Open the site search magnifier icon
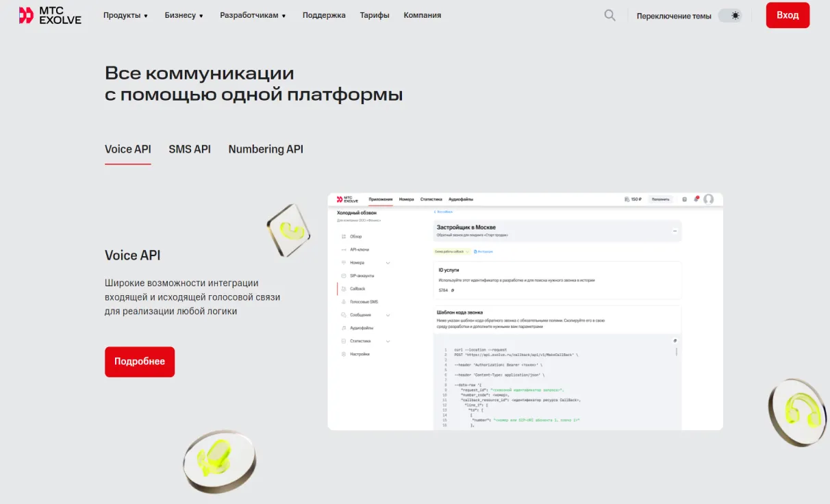The width and height of the screenshot is (830, 504). pyautogui.click(x=609, y=15)
